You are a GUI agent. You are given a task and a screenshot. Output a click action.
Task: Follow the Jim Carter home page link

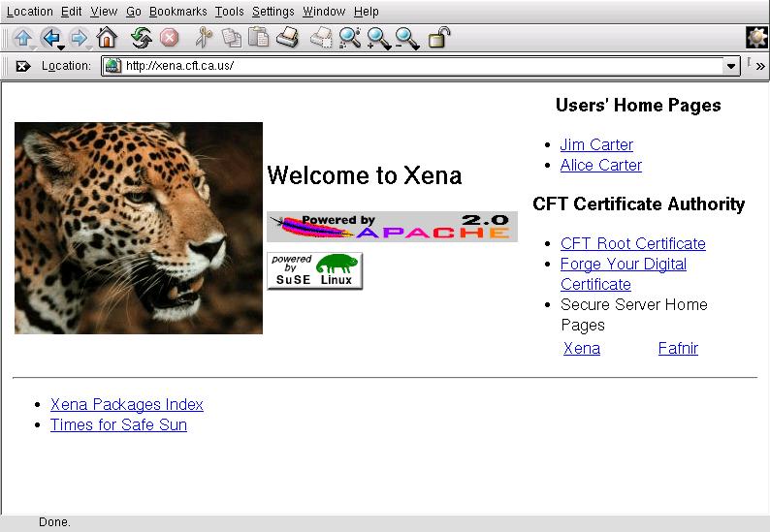(x=596, y=144)
